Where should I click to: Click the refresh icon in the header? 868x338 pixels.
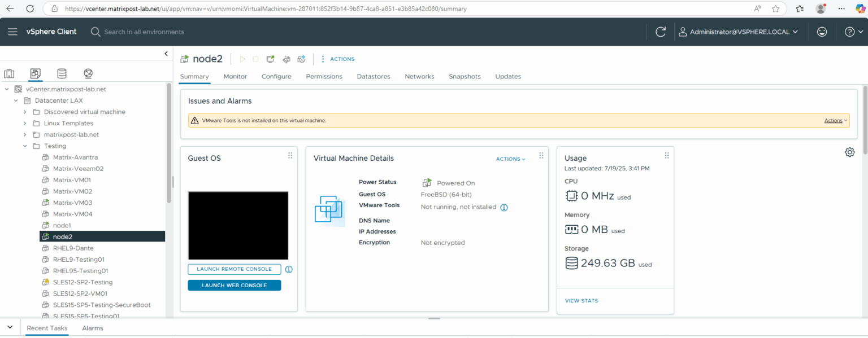(661, 32)
